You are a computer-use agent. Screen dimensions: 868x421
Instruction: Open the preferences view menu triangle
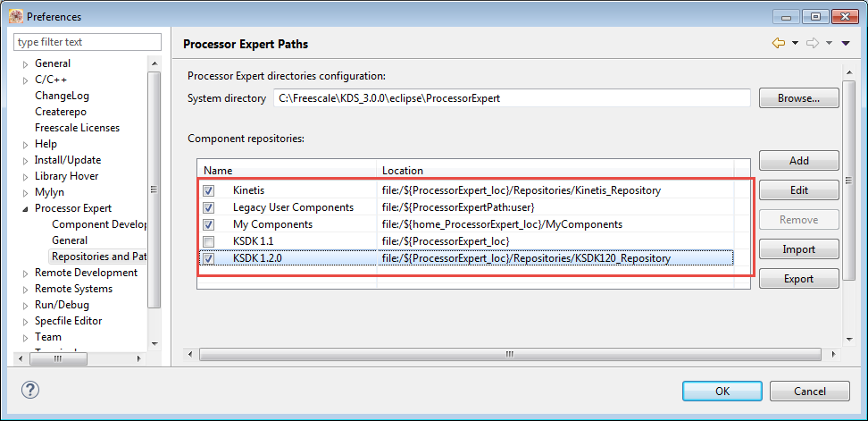(x=846, y=43)
